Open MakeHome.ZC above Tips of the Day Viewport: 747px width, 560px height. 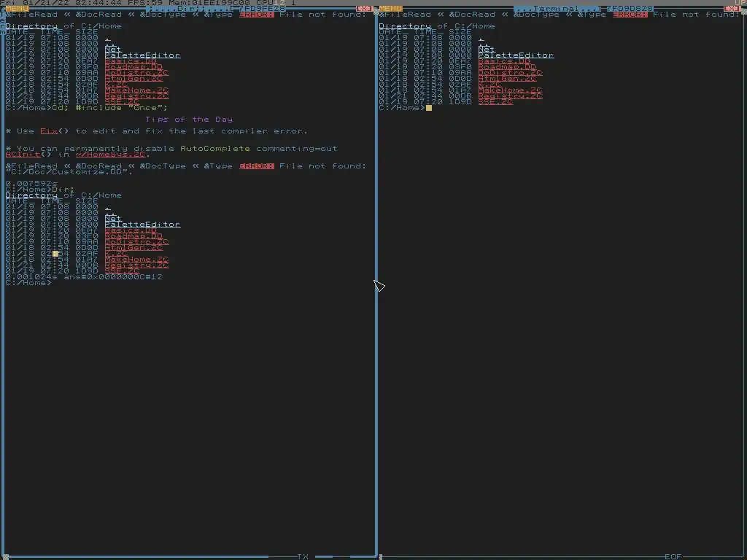click(136, 90)
